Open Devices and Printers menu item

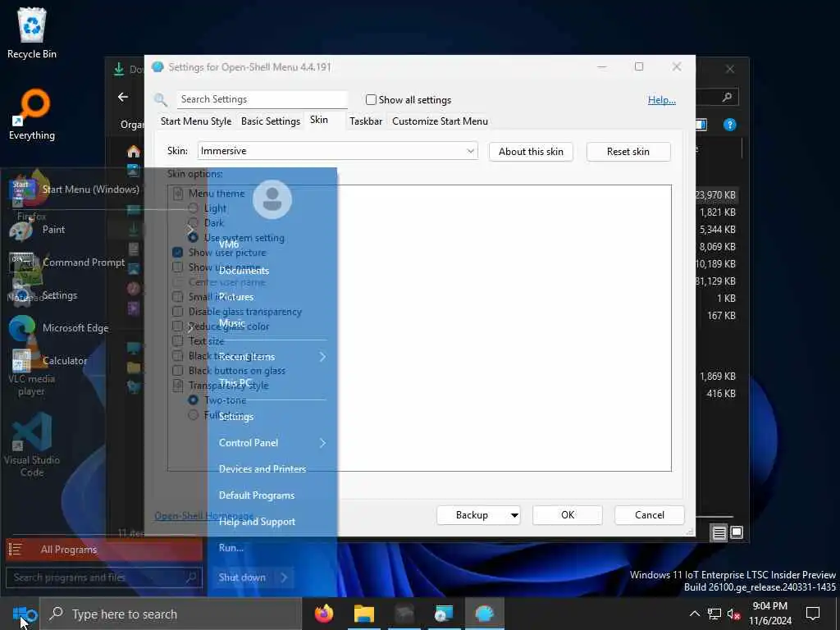[x=262, y=468]
